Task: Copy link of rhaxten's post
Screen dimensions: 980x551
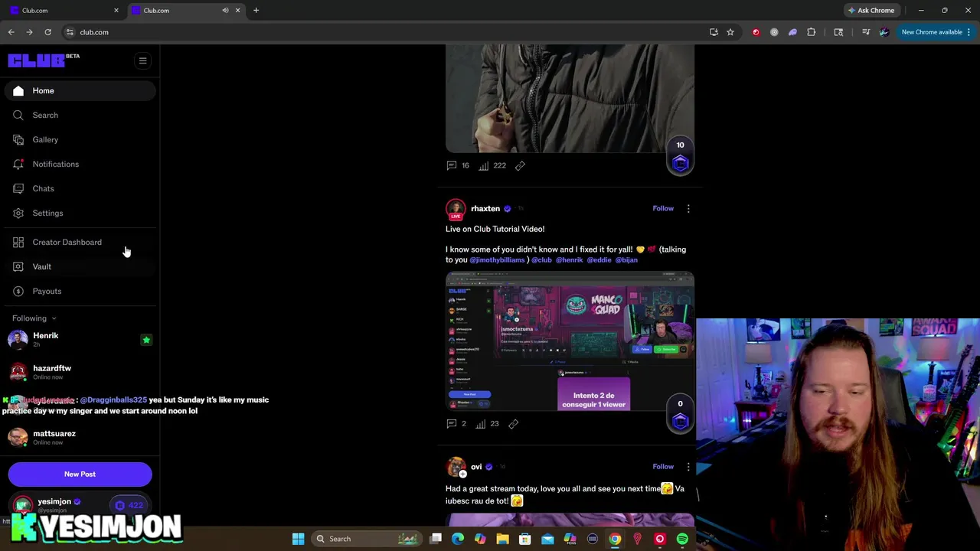Action: point(514,423)
